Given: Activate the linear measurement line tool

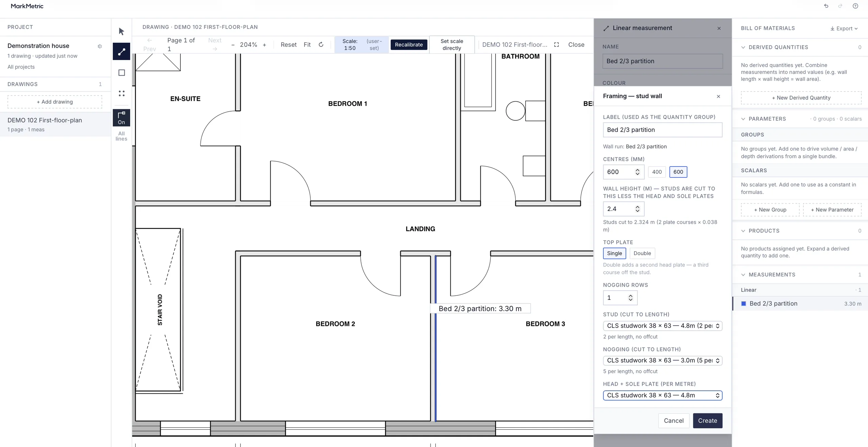Looking at the screenshot, I should coord(121,52).
